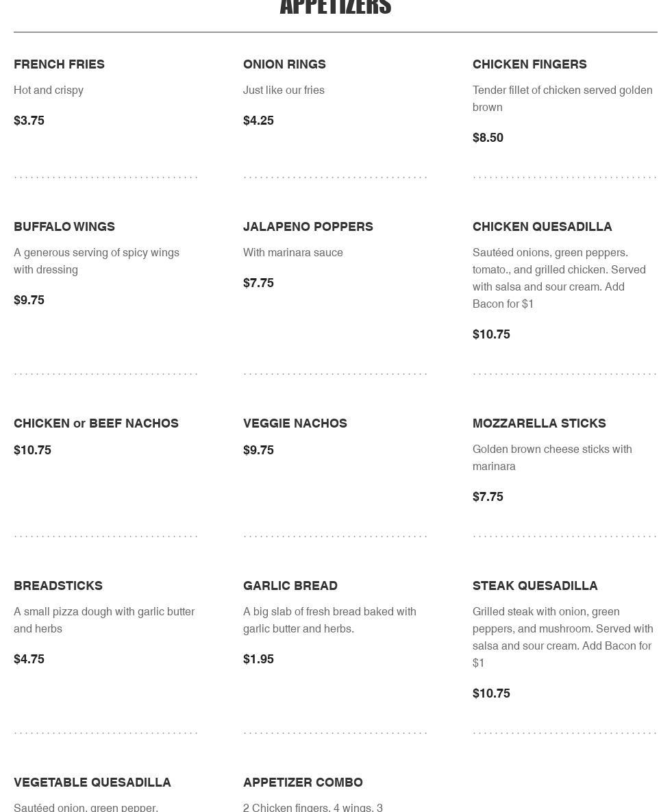The height and width of the screenshot is (812, 661).
Task: Click the Vegetable Quesadilla title
Action: tap(92, 783)
